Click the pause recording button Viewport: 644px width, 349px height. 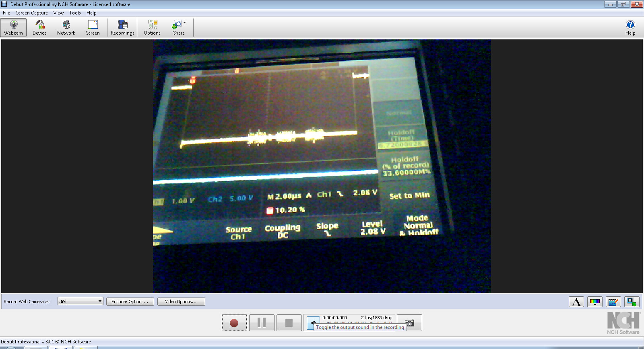pos(262,323)
